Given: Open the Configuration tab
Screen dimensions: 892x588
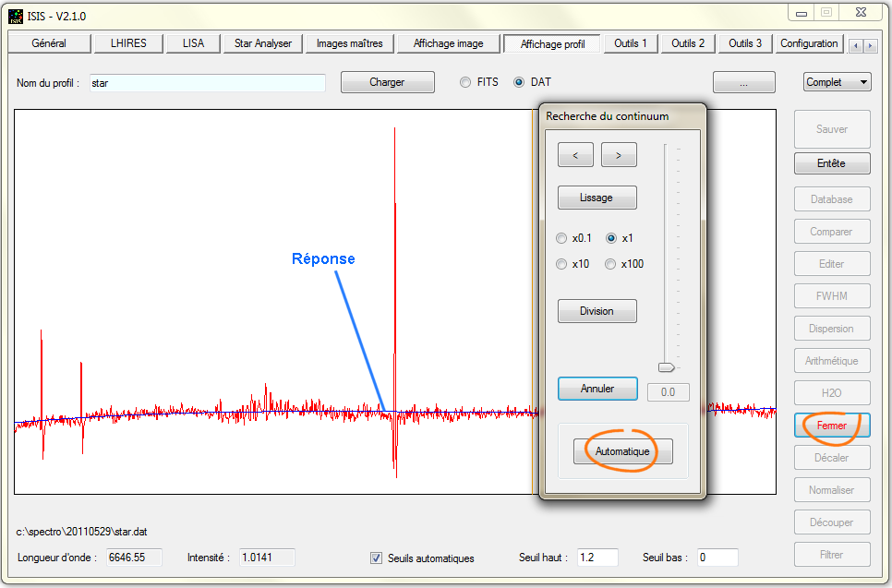Looking at the screenshot, I should (809, 43).
